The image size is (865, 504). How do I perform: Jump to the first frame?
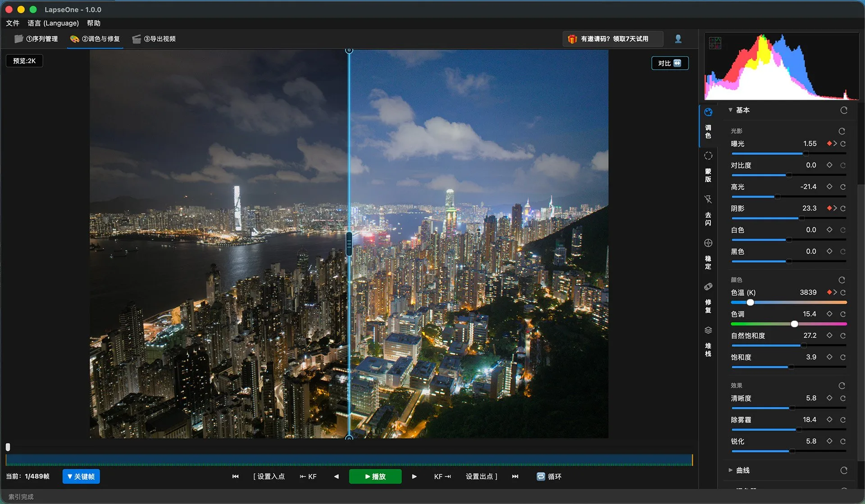pyautogui.click(x=235, y=477)
